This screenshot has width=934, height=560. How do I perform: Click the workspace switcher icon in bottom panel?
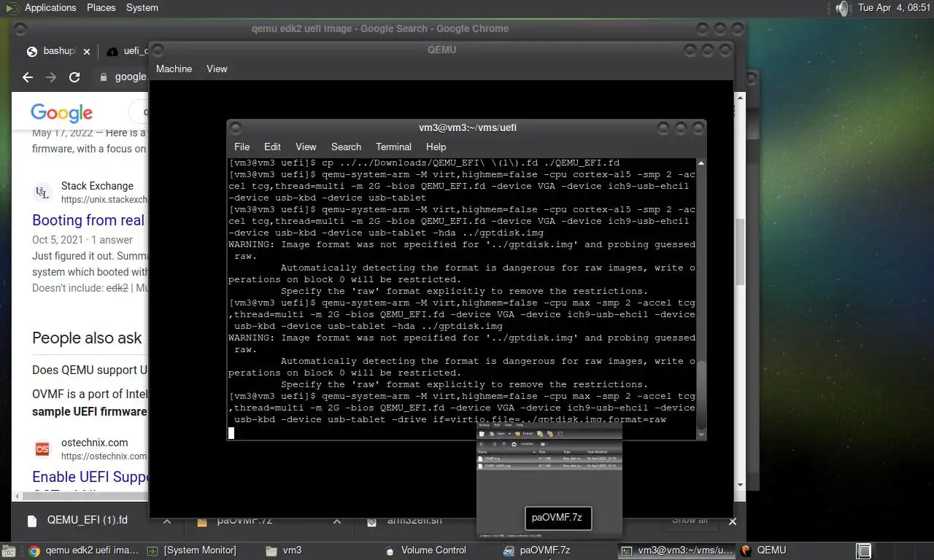click(x=864, y=551)
